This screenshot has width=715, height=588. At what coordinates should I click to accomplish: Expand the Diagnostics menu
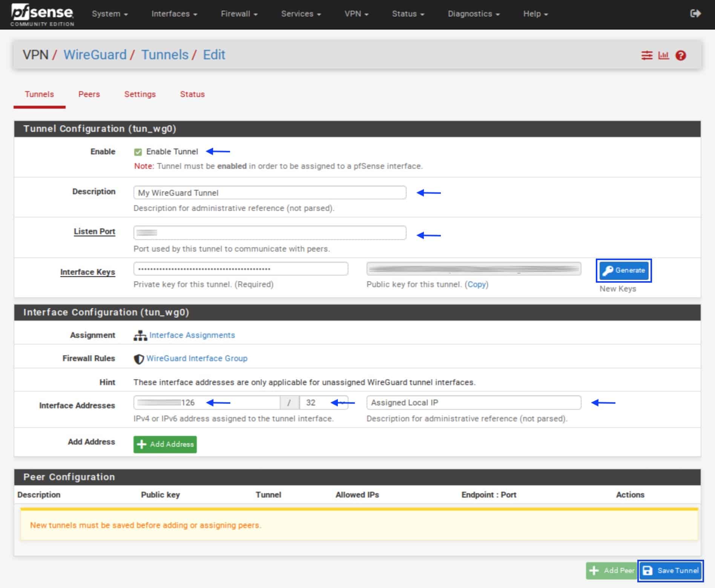click(x=474, y=14)
